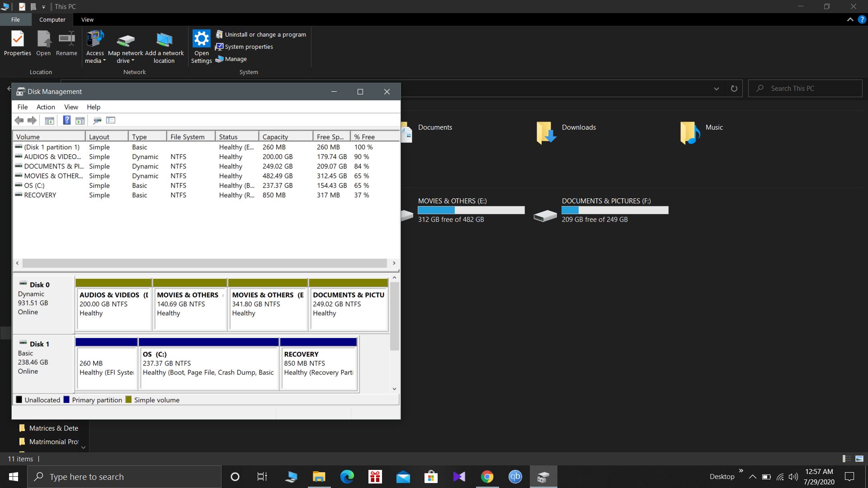Viewport: 868px width, 488px height.
Task: Switch to the Computer ribbon tab
Action: coord(52,19)
